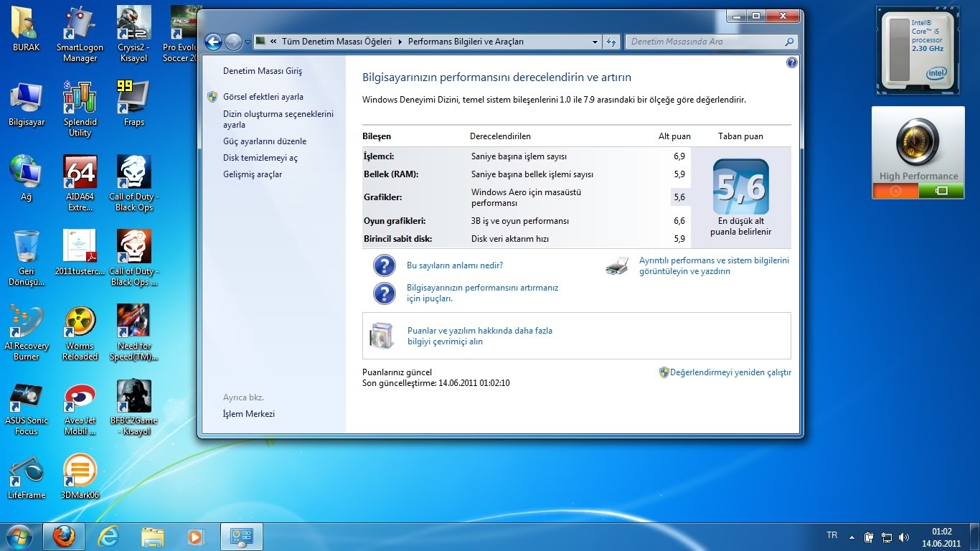The height and width of the screenshot is (551, 980).
Task: Launch Splendid Utility shortcut
Action: 80,108
